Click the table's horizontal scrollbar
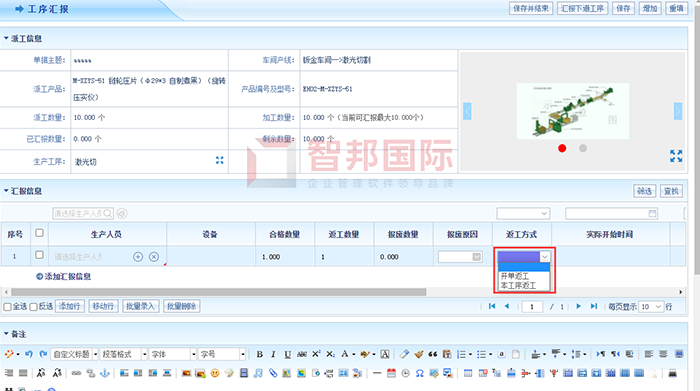 [219, 292]
